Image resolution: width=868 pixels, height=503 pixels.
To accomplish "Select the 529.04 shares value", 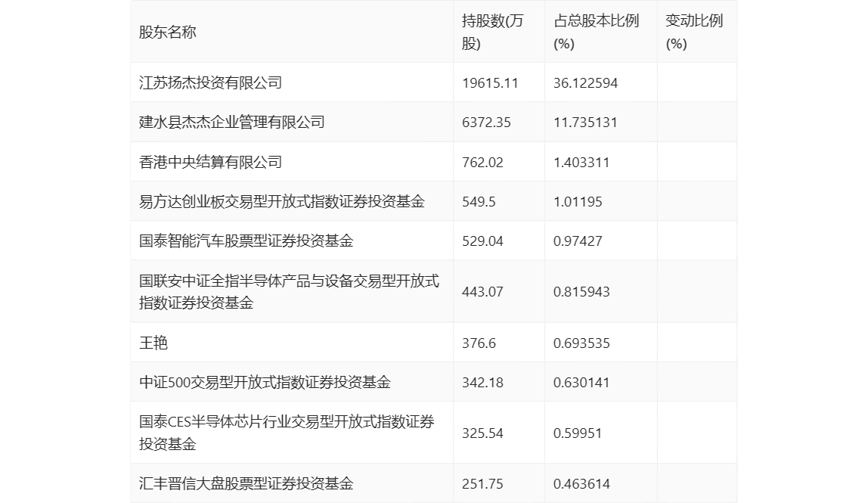I will [482, 241].
